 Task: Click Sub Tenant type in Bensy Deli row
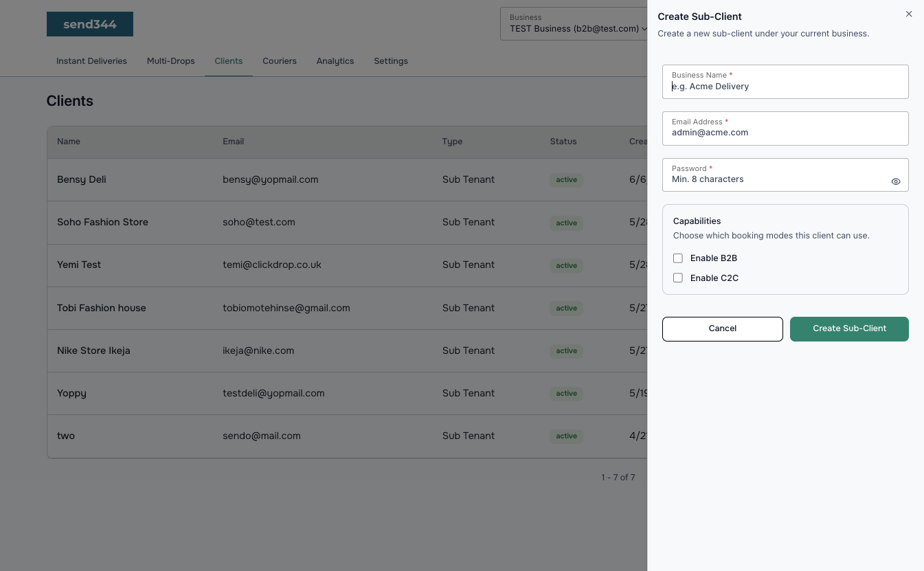pos(469,179)
